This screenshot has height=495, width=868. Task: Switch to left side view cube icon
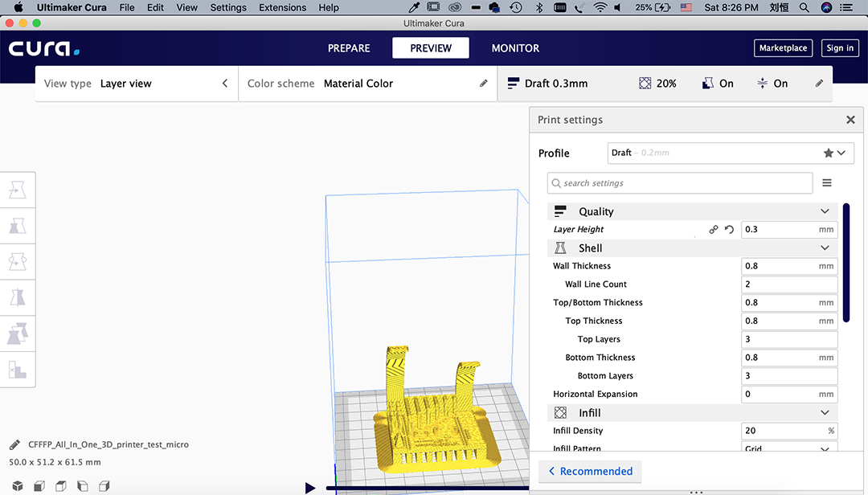pyautogui.click(x=83, y=486)
